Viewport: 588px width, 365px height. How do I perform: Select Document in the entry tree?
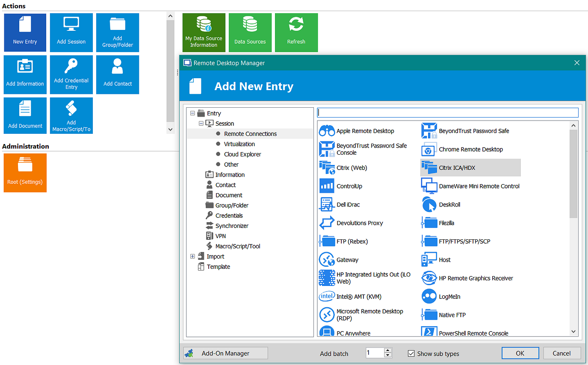(229, 195)
